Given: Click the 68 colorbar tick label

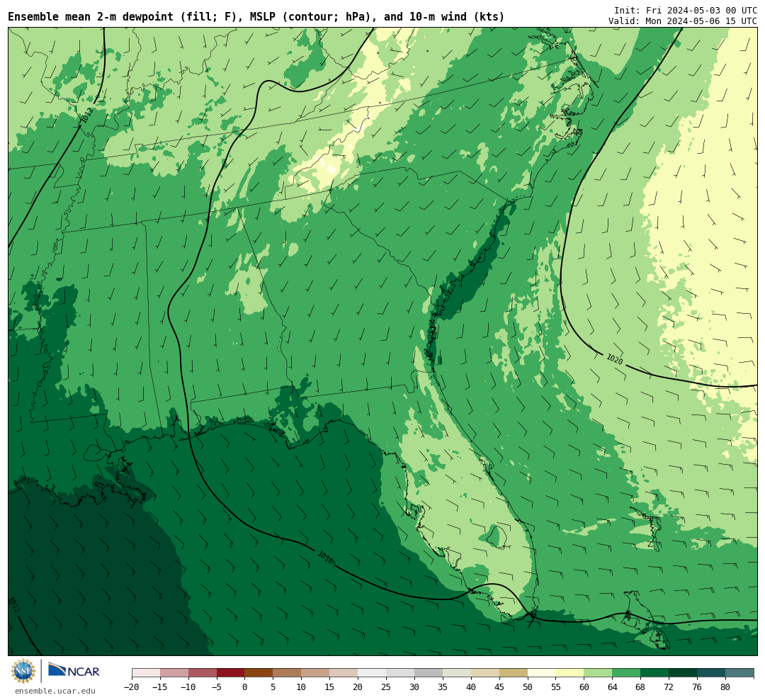Looking at the screenshot, I should 640,687.
